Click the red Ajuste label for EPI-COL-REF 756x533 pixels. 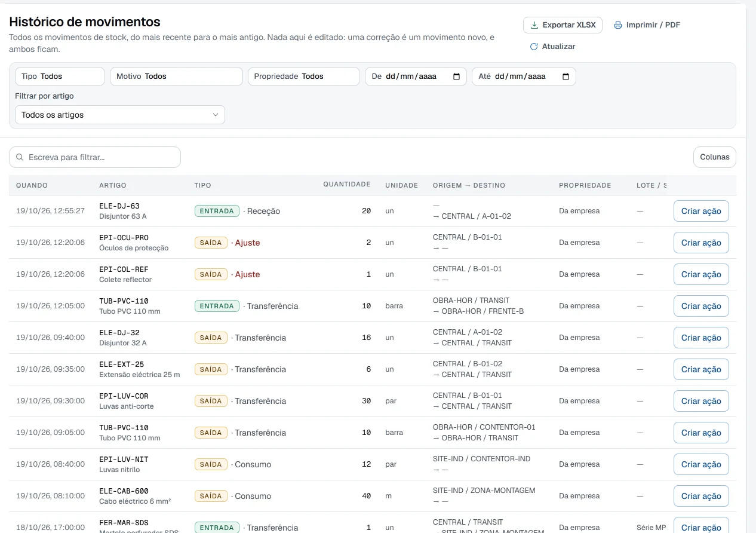pos(247,274)
